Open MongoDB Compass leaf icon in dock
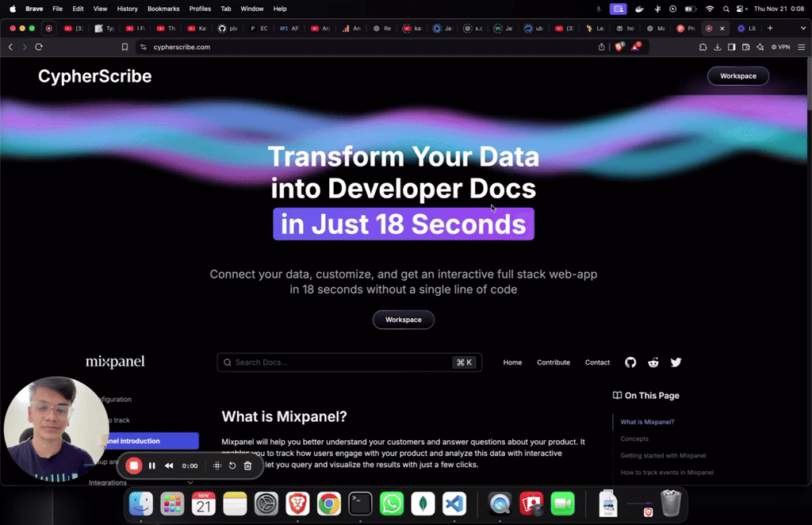This screenshot has width=812, height=525. [423, 504]
